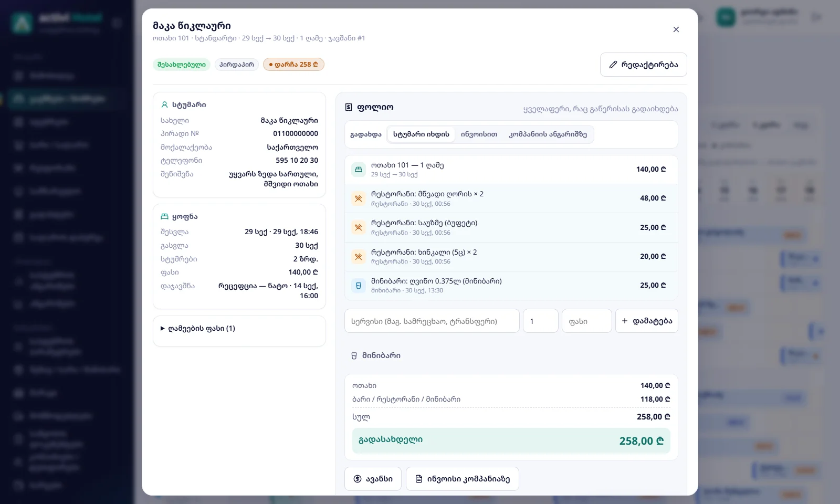840x504 pixels.
Task: Close the მაკა წიკლაური reservation dialog
Action: pyautogui.click(x=676, y=29)
